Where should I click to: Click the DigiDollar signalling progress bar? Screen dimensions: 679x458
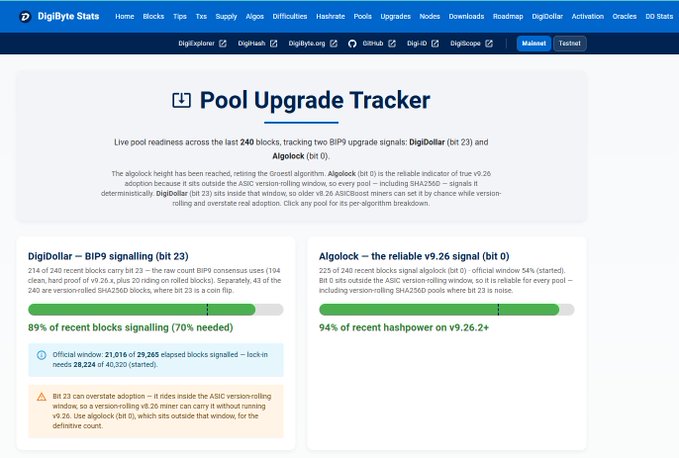pyautogui.click(x=155, y=310)
